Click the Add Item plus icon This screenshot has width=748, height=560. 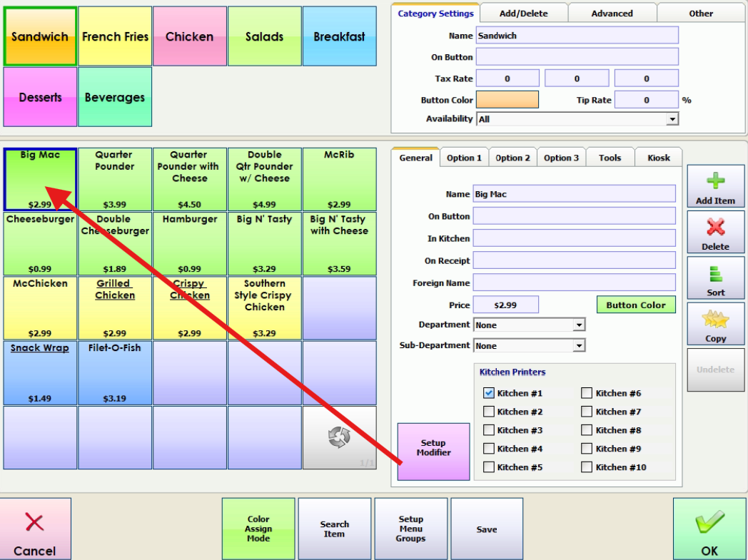715,181
